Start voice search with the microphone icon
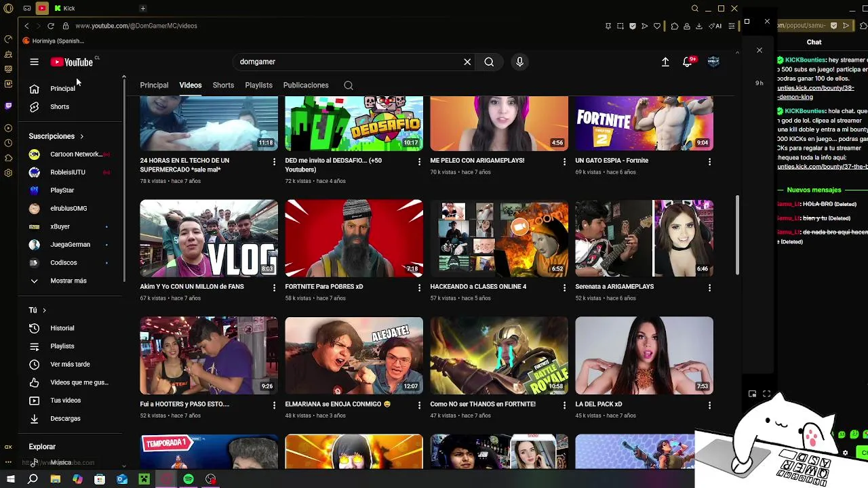 tap(519, 62)
